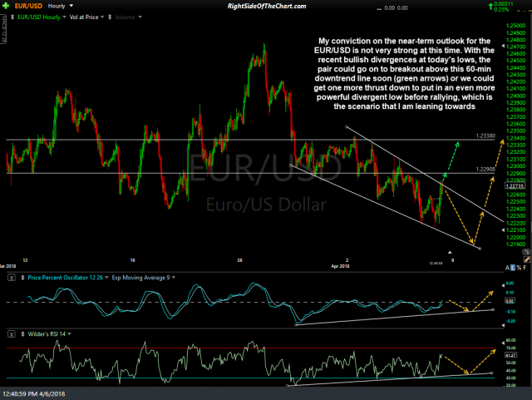Click the price axis arrow near 1.22100

coord(503,230)
